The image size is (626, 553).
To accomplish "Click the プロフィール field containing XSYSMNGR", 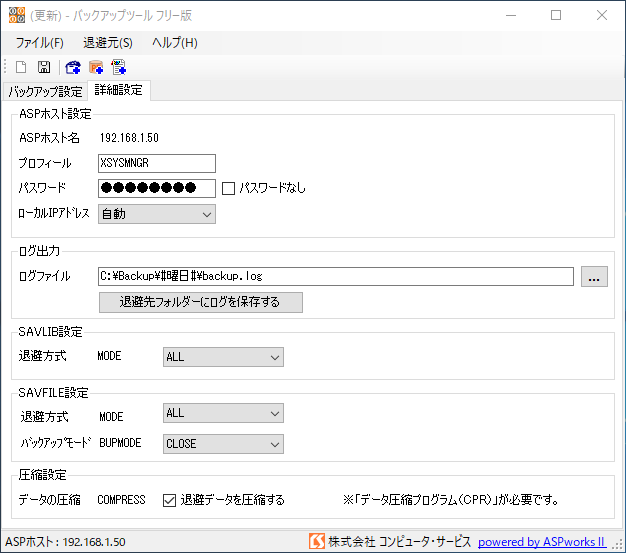I will click(x=157, y=163).
